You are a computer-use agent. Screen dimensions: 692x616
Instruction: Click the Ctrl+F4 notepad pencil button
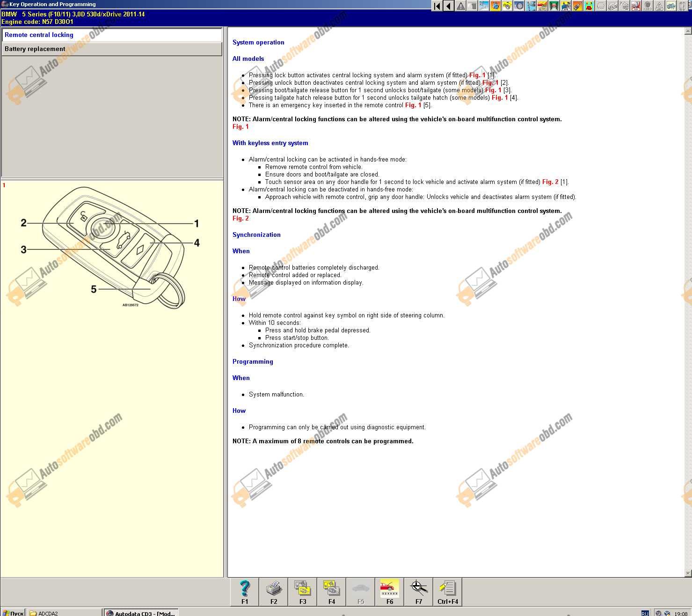tap(448, 592)
